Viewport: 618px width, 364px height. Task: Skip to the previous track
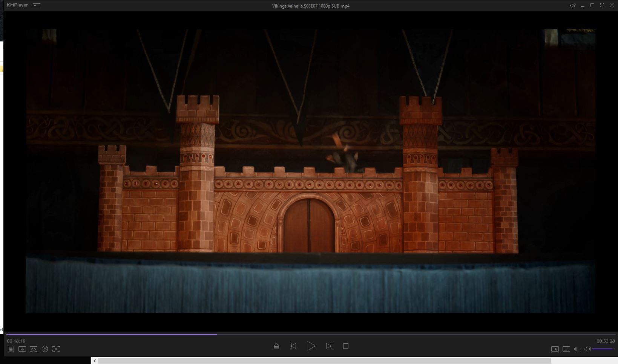tap(293, 346)
